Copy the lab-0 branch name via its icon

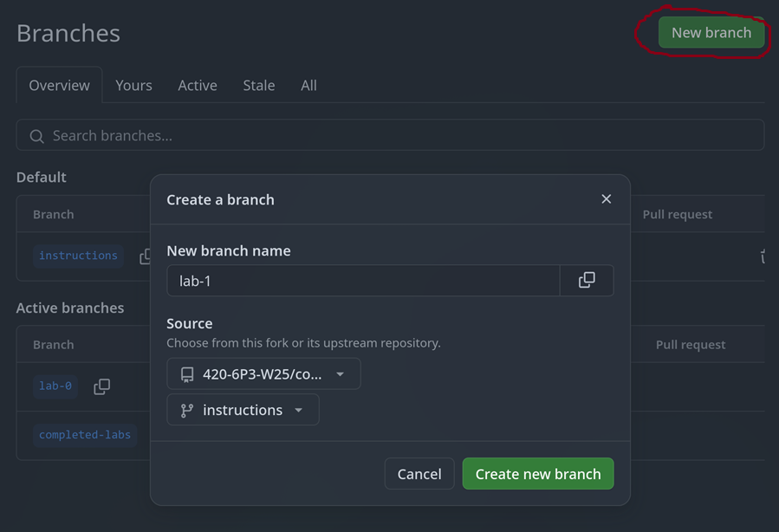[101, 386]
